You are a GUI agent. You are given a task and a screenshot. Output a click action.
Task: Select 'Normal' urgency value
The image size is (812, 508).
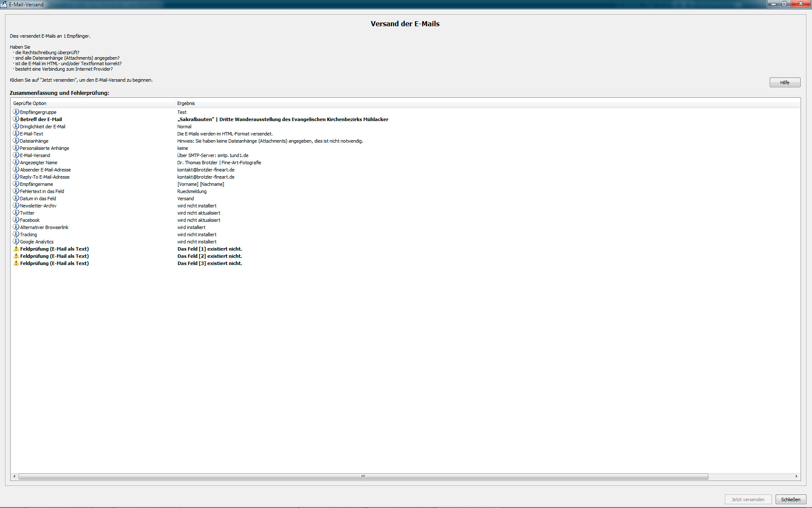(x=184, y=127)
